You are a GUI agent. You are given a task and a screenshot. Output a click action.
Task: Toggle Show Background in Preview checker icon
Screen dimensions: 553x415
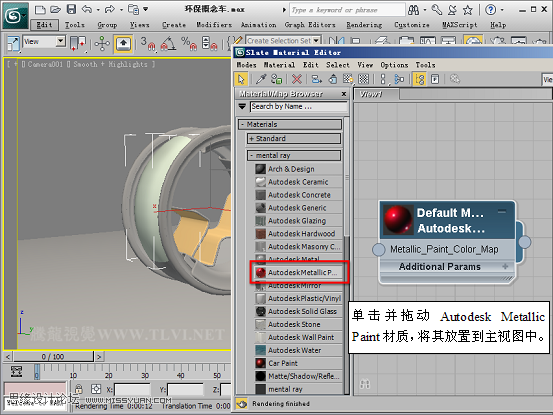pos(364,79)
